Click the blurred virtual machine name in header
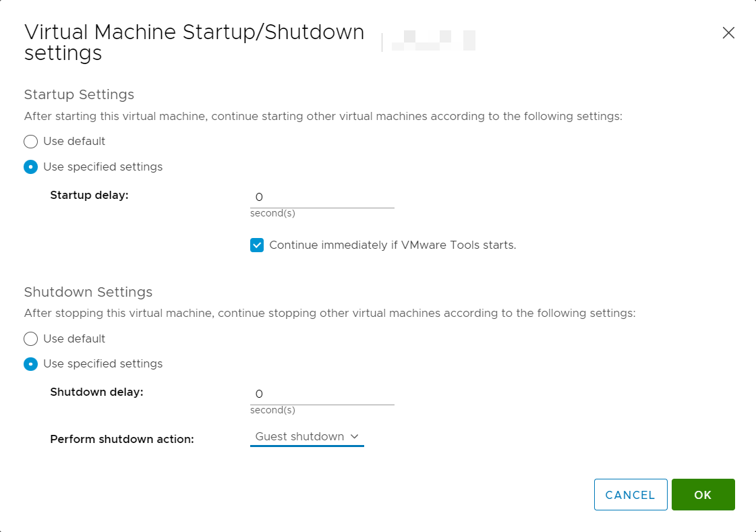 [x=433, y=41]
